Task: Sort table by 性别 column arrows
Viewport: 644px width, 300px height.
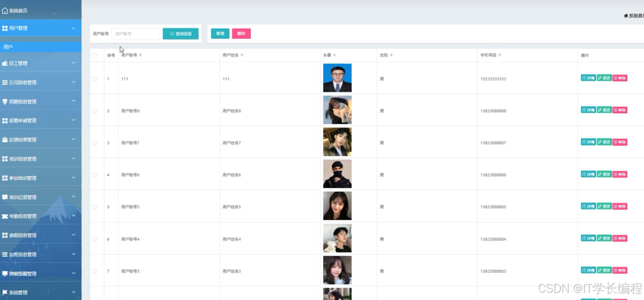Action: 391,55
